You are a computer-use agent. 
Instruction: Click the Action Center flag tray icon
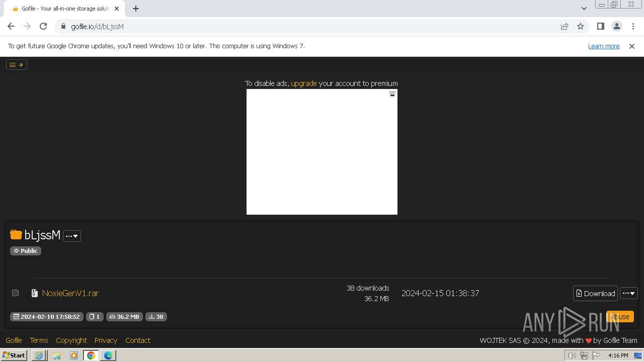coord(596,355)
